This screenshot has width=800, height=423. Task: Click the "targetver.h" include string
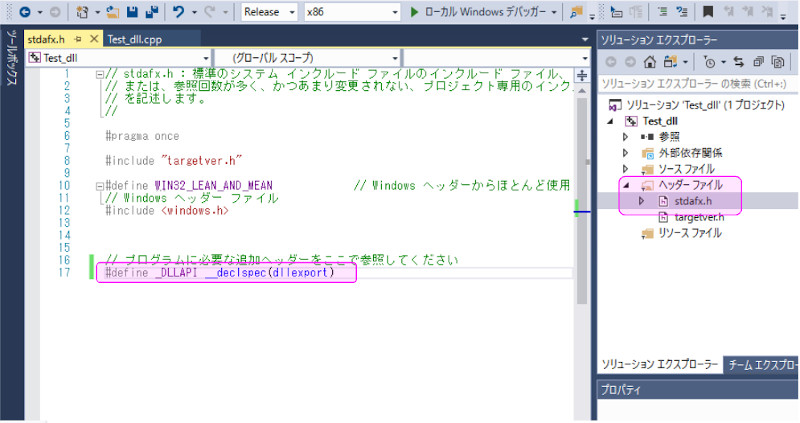[201, 161]
